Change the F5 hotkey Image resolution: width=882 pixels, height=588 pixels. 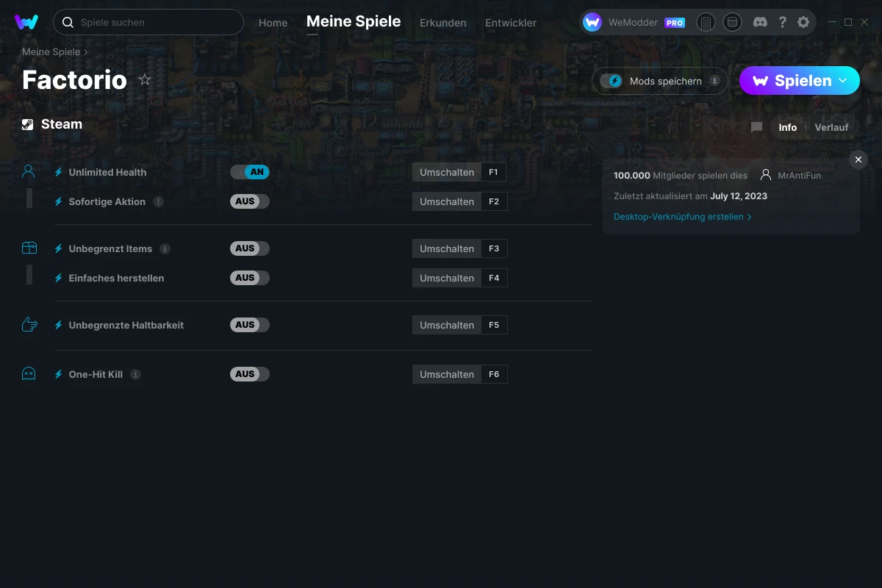coord(494,325)
